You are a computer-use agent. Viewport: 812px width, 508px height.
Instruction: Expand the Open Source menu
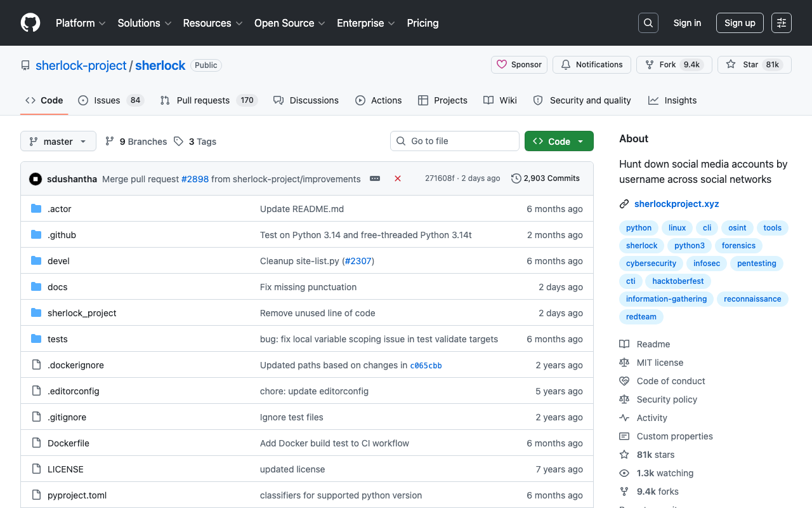(x=290, y=23)
